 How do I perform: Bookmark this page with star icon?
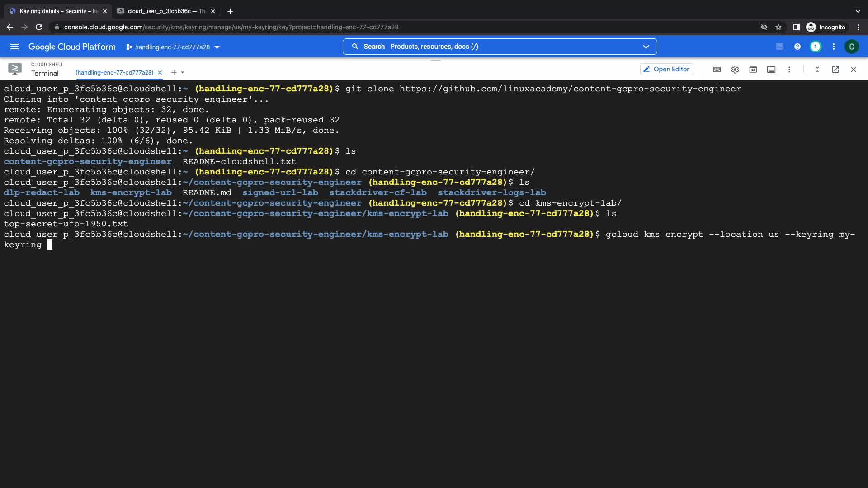(778, 27)
